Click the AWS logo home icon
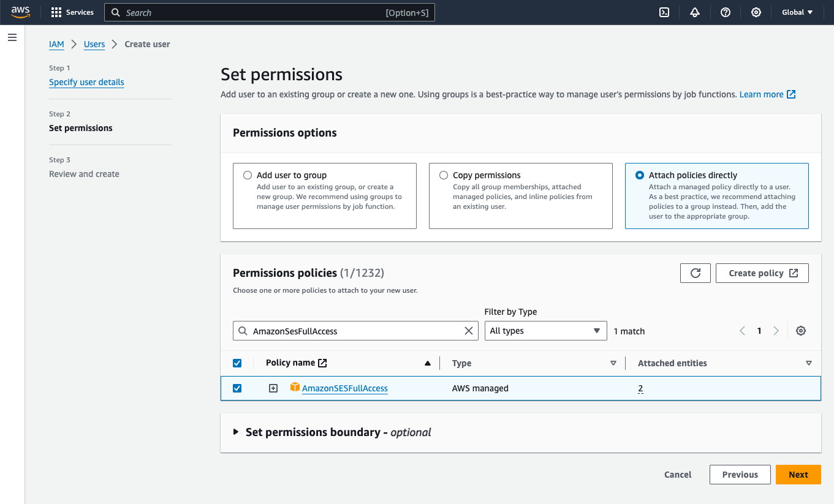Image resolution: width=834 pixels, height=504 pixels. tap(20, 12)
